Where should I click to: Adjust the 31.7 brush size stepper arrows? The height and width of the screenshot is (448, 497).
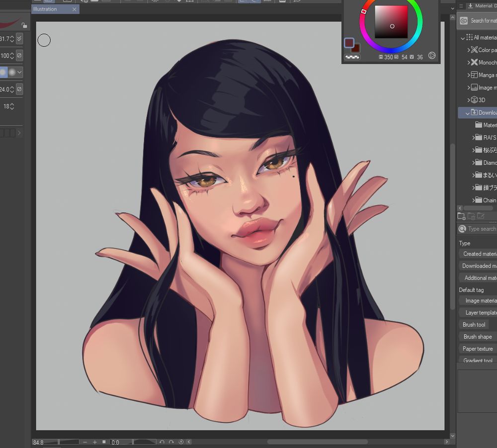tap(12, 39)
